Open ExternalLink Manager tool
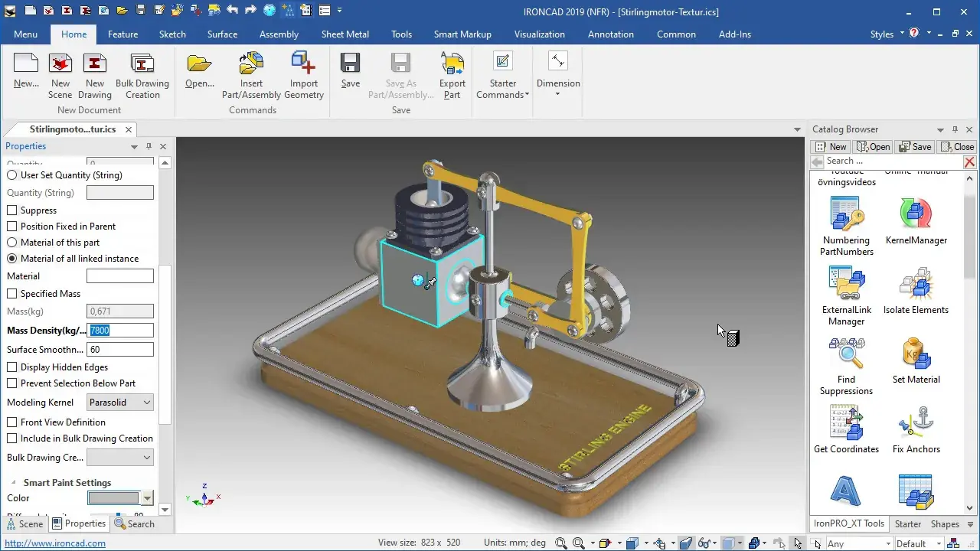Screen dimensions: 980x551 pos(846,295)
